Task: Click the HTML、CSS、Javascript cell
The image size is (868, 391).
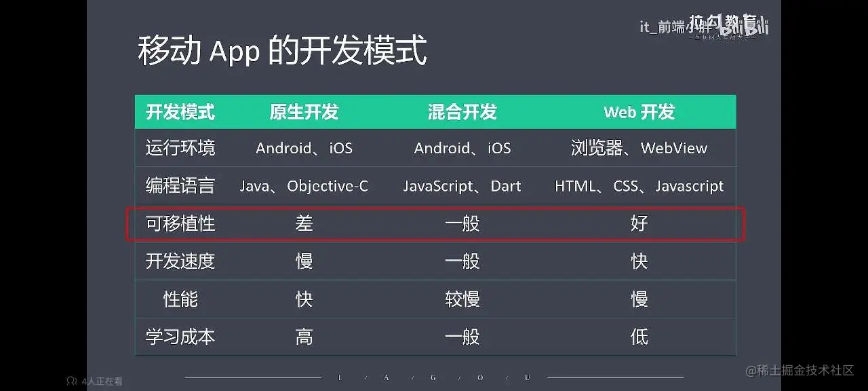Action: (x=639, y=186)
